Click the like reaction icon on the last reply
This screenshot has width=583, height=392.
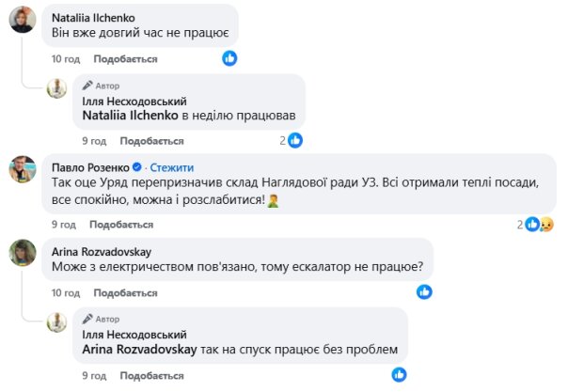tap(400, 375)
